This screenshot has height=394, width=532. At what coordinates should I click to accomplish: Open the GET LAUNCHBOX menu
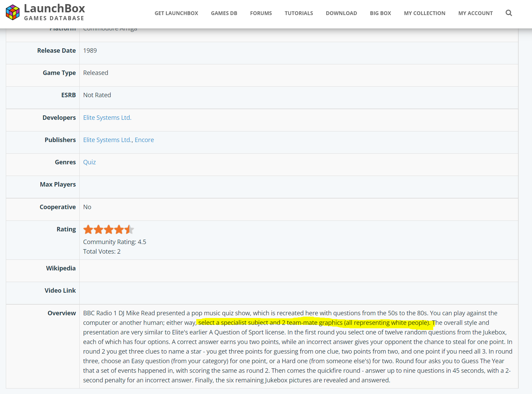pos(176,13)
